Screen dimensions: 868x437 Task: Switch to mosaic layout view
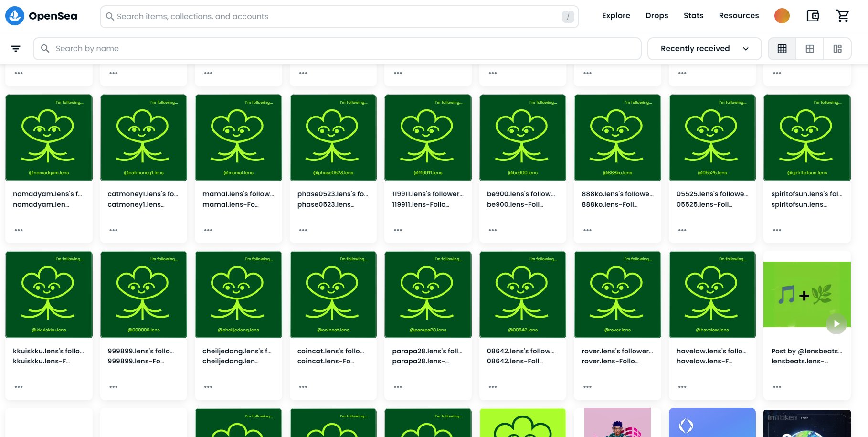coord(837,49)
